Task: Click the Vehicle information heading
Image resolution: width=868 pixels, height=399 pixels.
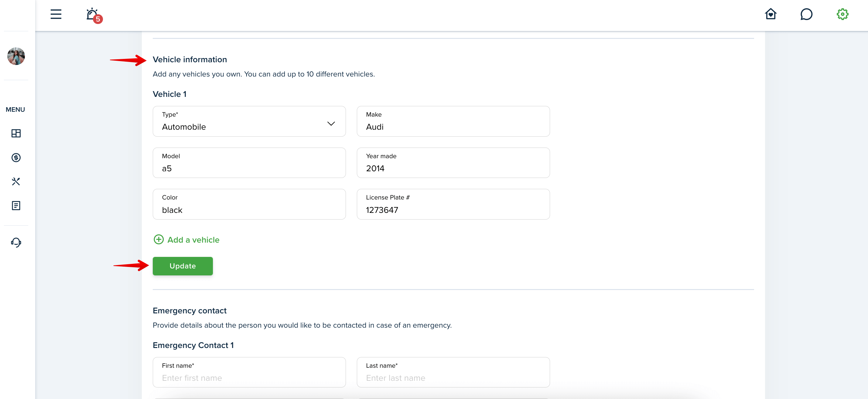Action: [190, 60]
